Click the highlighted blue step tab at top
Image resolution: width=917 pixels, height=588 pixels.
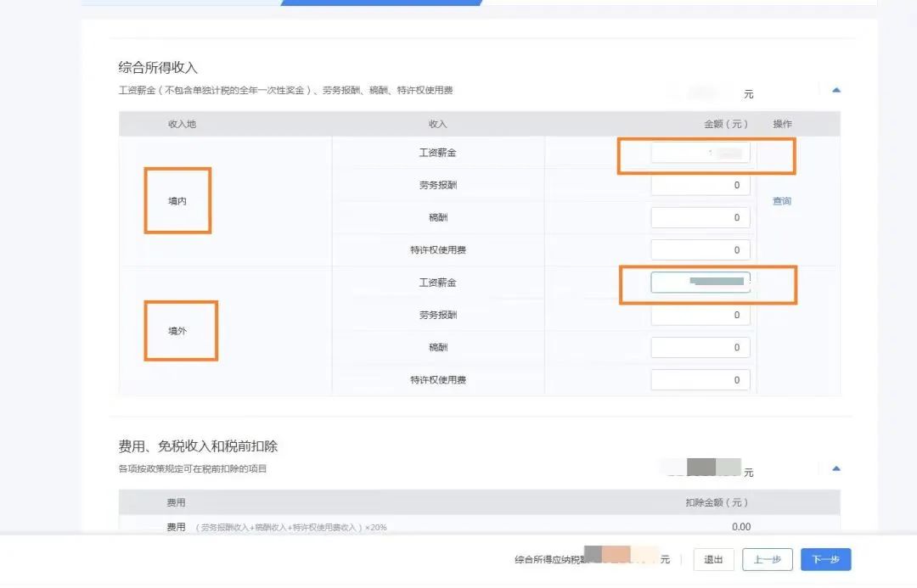381,3
